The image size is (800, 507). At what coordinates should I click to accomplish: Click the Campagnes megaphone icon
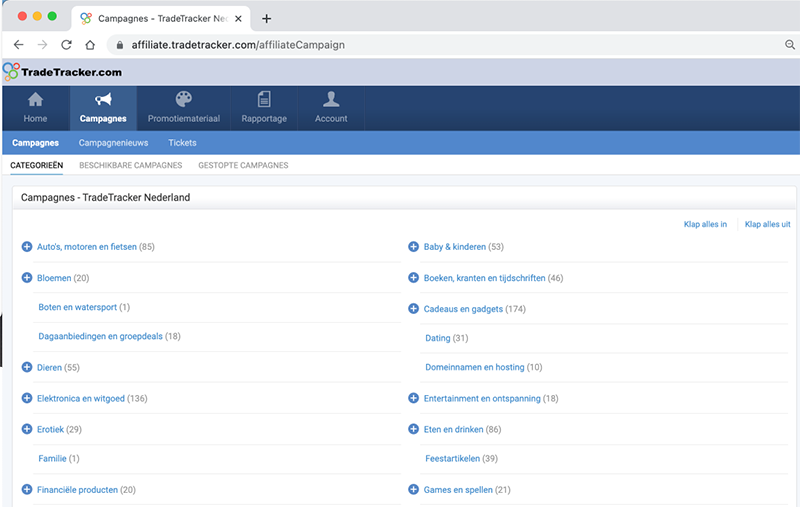[x=103, y=99]
